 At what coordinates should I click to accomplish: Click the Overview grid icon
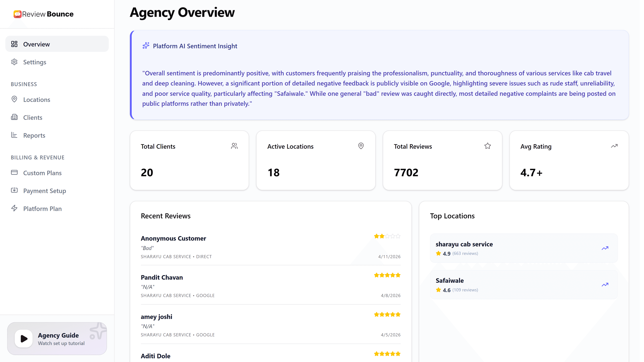[x=14, y=44]
